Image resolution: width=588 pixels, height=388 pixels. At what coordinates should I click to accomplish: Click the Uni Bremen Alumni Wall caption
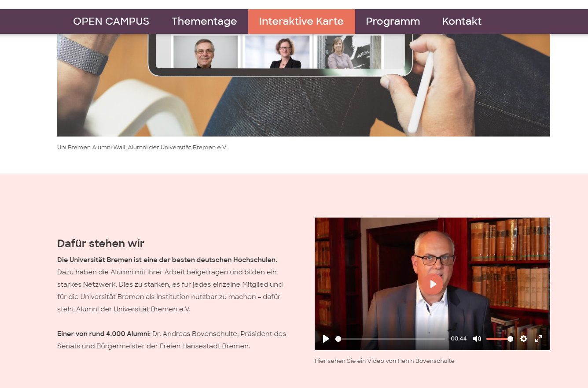coord(142,147)
